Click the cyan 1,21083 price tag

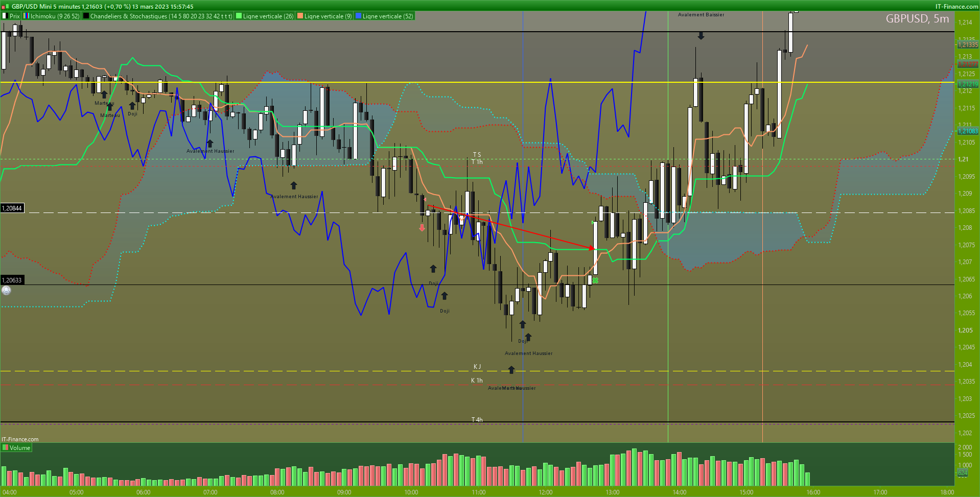(x=968, y=131)
